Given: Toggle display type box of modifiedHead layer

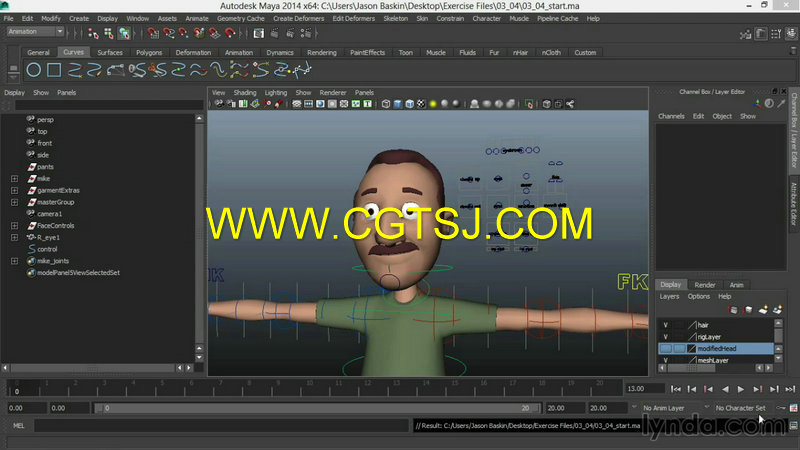Looking at the screenshot, I should [x=679, y=348].
